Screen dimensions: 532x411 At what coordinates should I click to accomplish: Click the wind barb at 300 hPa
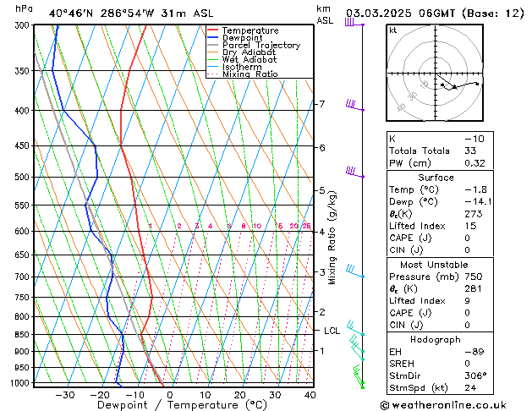(x=352, y=23)
